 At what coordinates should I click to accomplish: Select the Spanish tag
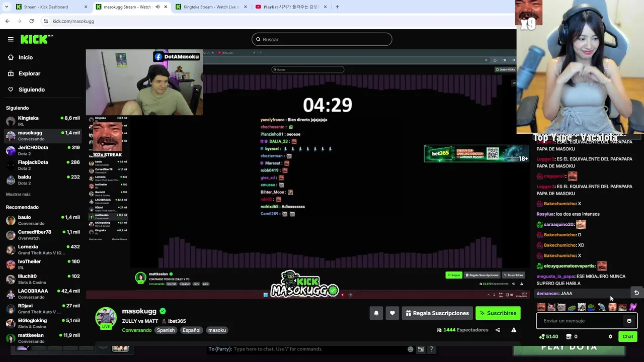click(166, 330)
